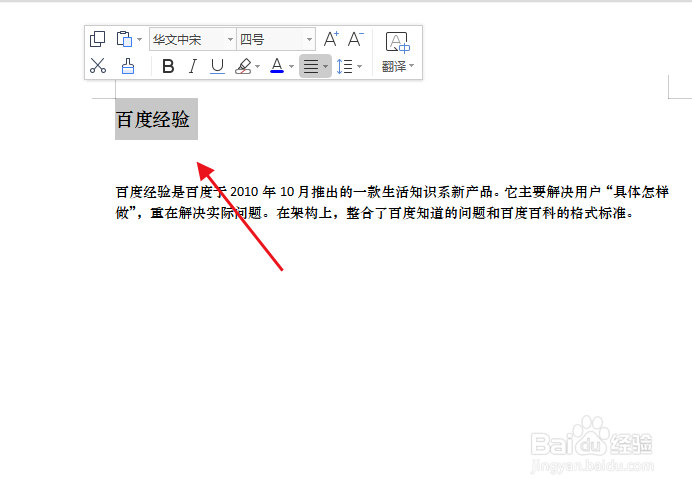Click the Cut scissors icon
The height and width of the screenshot is (490, 692).
[98, 66]
